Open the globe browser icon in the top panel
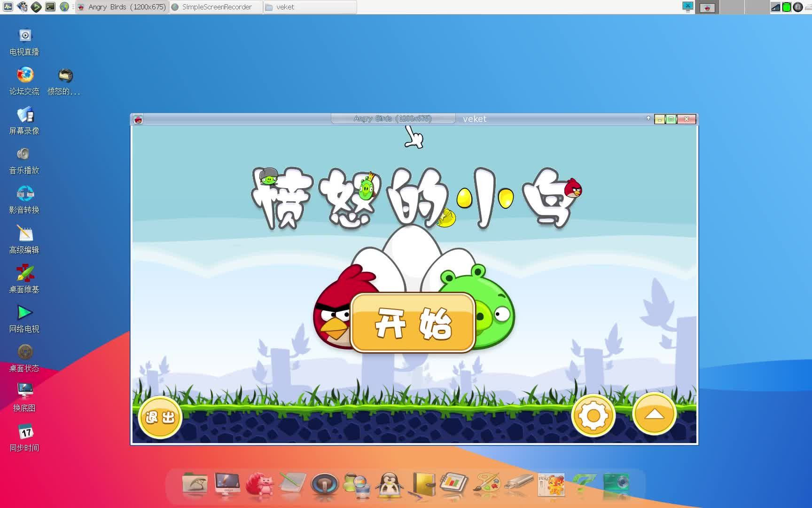The image size is (812, 508). tap(64, 7)
